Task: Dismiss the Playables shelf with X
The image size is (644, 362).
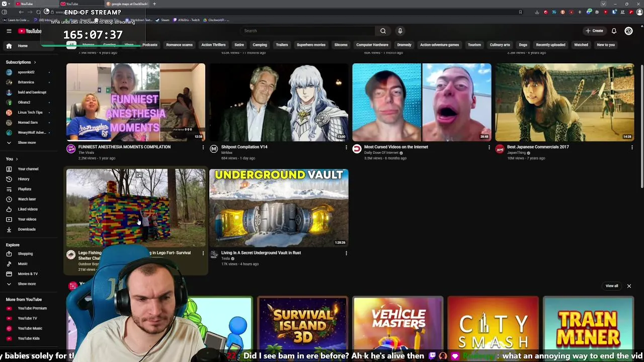Action: coord(629,286)
